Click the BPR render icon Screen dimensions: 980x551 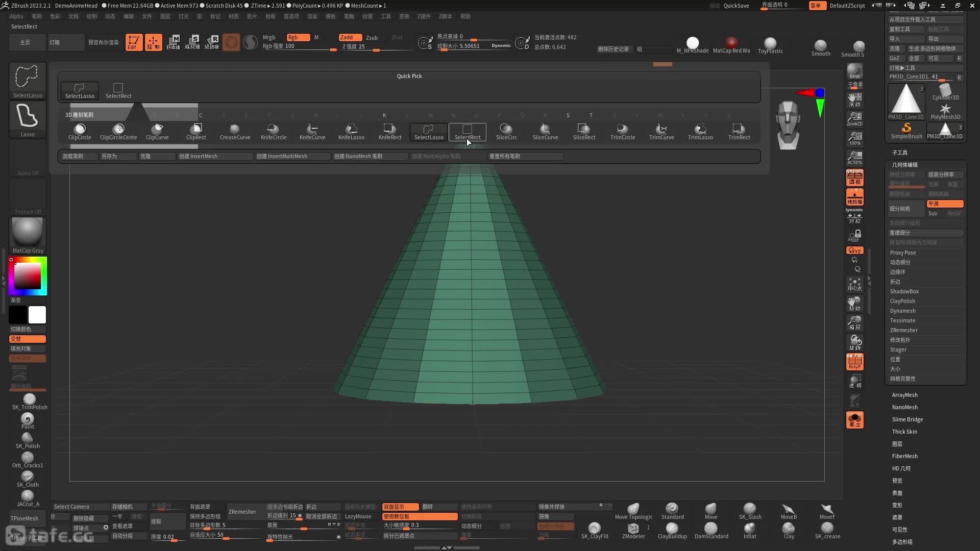[x=854, y=71]
